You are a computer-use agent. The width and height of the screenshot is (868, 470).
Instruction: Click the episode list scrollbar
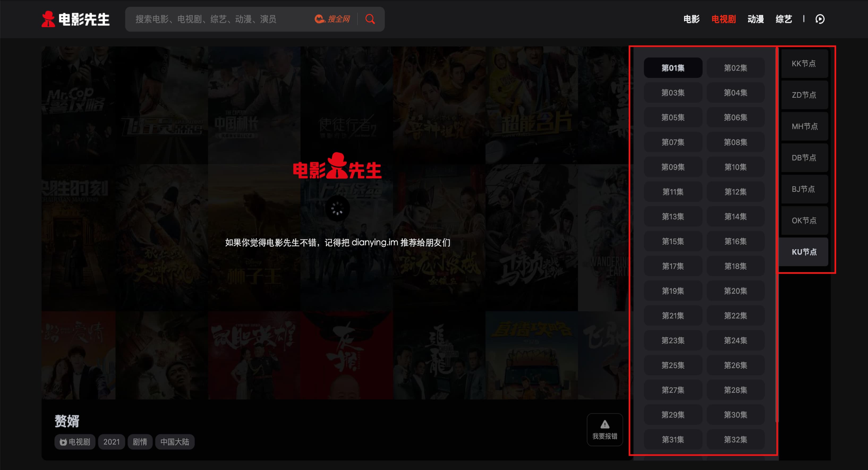pos(776,236)
